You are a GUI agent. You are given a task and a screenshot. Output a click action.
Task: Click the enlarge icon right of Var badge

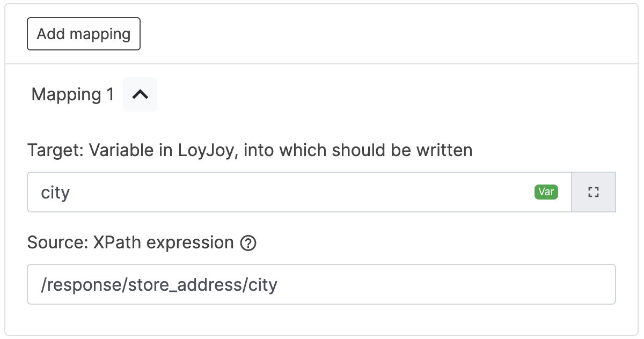click(593, 192)
